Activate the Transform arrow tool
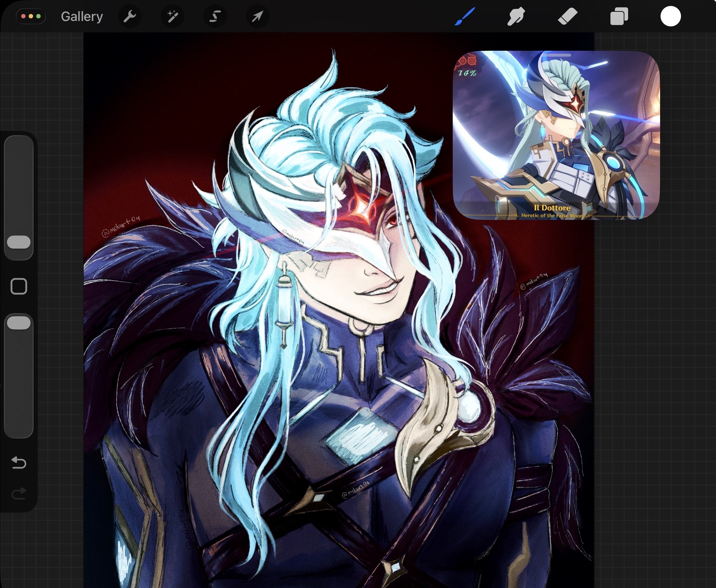Screen dimensions: 716x588 (x=257, y=17)
